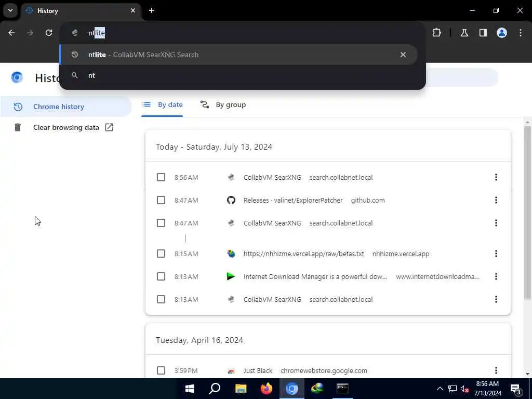532x399 pixels.
Task: Click the github.com domain text
Action: (x=368, y=200)
